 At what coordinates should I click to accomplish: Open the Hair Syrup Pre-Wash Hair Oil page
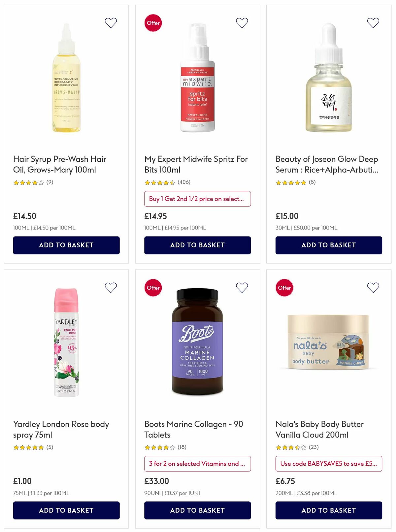coord(60,164)
